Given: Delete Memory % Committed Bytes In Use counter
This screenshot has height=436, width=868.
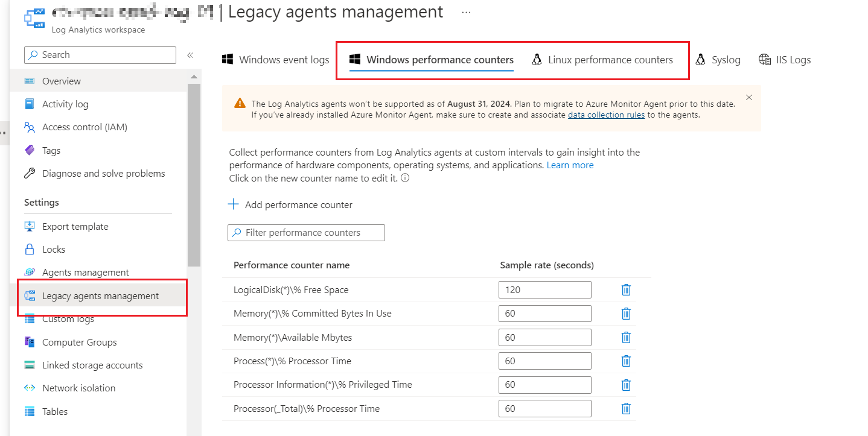Looking at the screenshot, I should [x=626, y=314].
